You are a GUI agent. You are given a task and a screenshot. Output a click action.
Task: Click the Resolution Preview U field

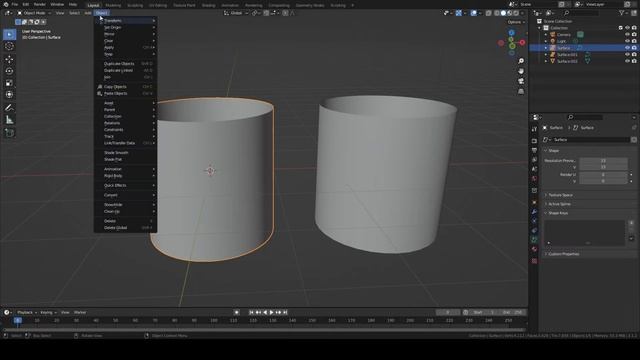click(603, 161)
